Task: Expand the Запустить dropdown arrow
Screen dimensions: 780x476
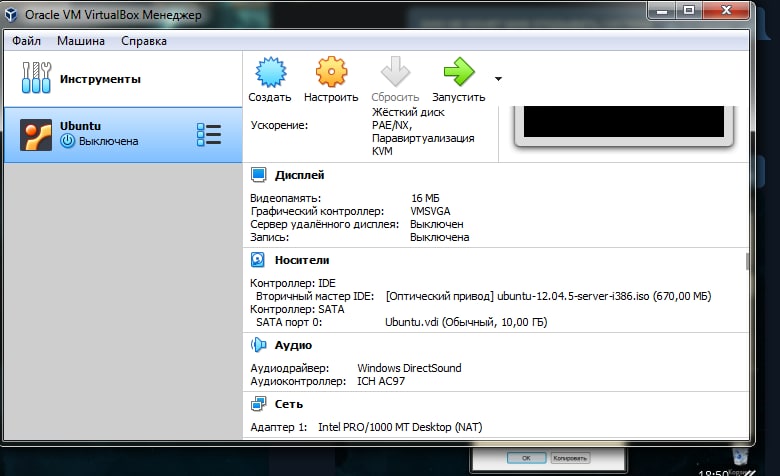Action: coord(498,79)
